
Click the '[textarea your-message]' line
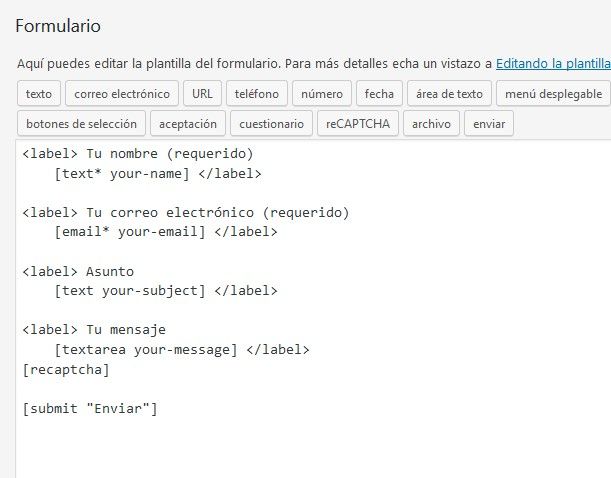point(182,349)
